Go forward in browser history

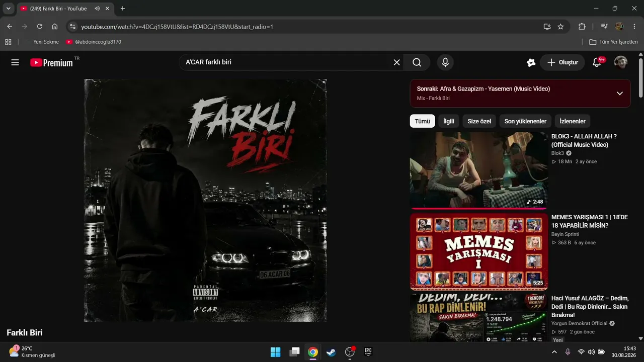[x=25, y=27]
